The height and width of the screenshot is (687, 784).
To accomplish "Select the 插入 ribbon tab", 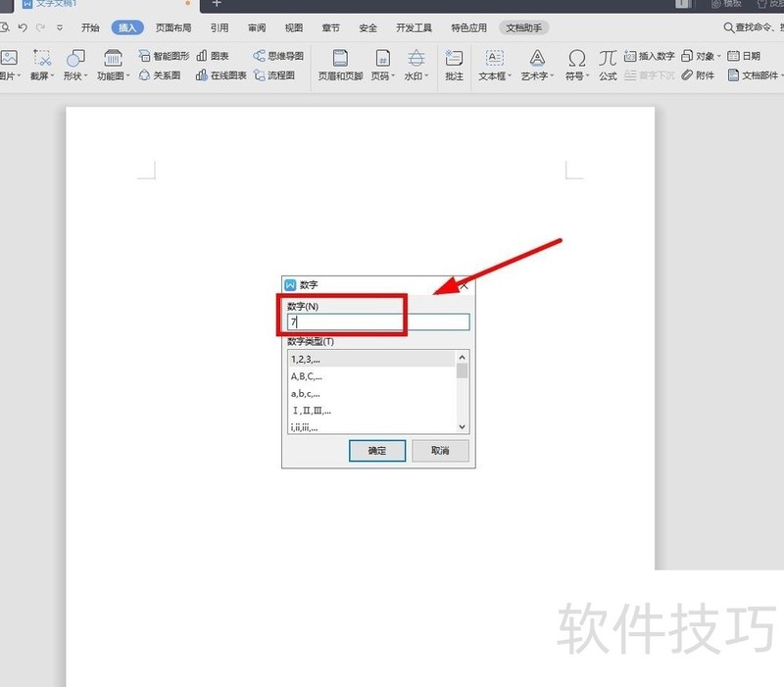I will (x=127, y=28).
